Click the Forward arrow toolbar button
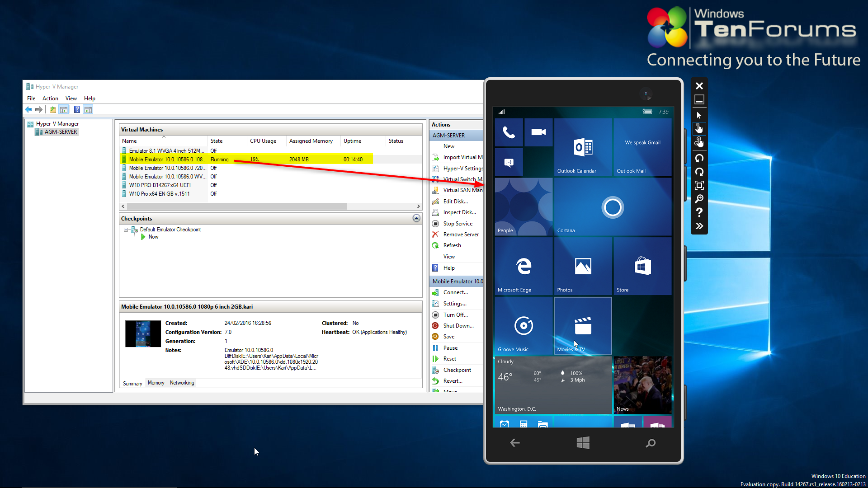Screen dimensions: 868x488 (x=39, y=109)
